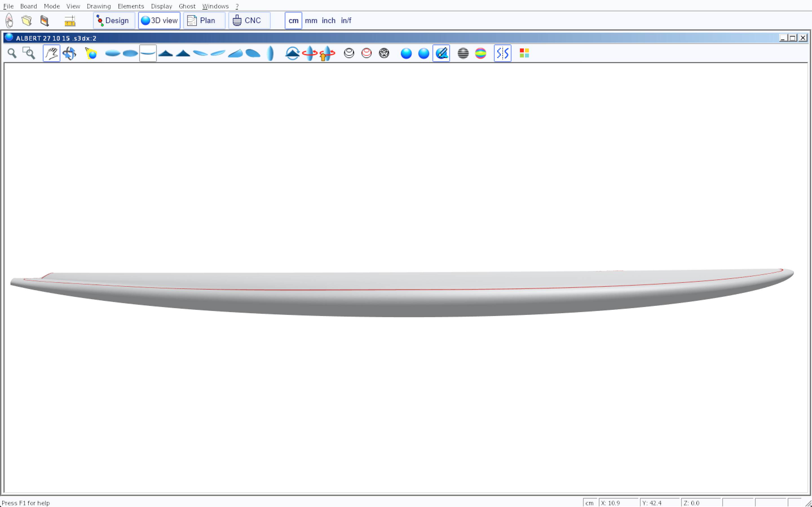Click the light source spotlight icon
The height and width of the screenshot is (507, 812).
click(x=91, y=53)
